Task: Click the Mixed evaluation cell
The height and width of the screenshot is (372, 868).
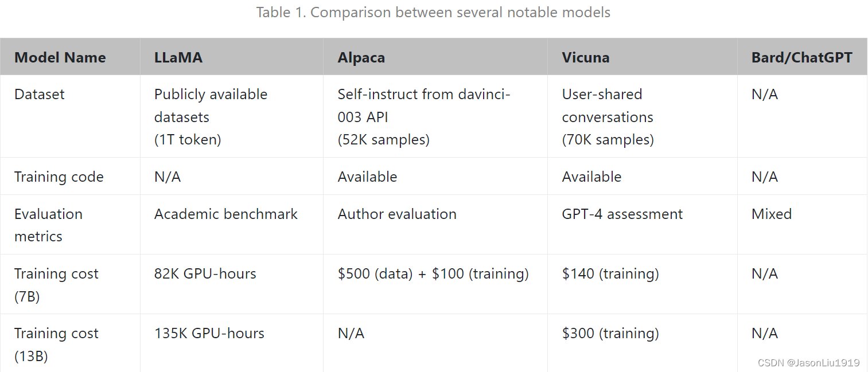Action: coord(772,214)
